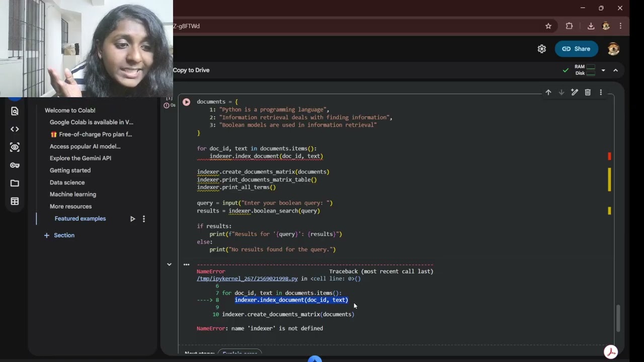Open AI edit pencil for the cell
This screenshot has width=644, height=362.
[x=575, y=93]
